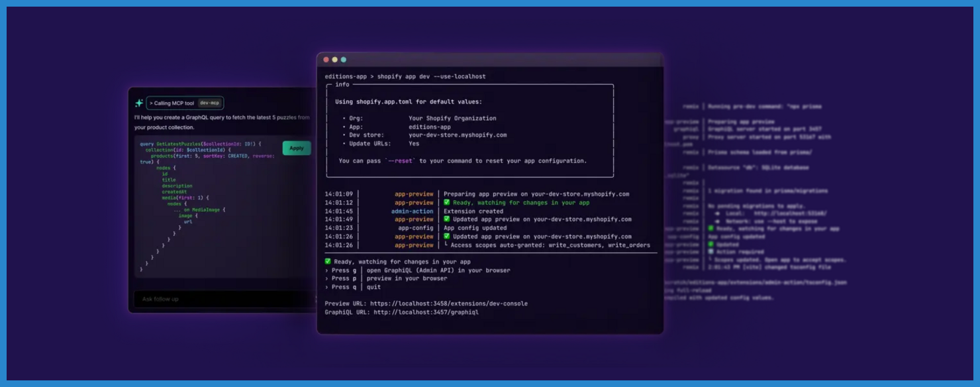Image resolution: width=980 pixels, height=387 pixels.
Task: Click the app-config "App config updated" line at 14:01:23
Action: pyautogui.click(x=416, y=228)
